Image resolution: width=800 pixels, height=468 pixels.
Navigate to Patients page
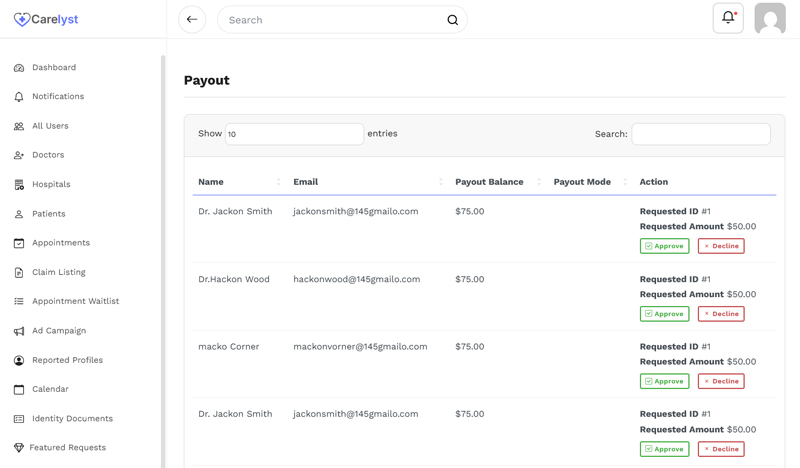48,214
